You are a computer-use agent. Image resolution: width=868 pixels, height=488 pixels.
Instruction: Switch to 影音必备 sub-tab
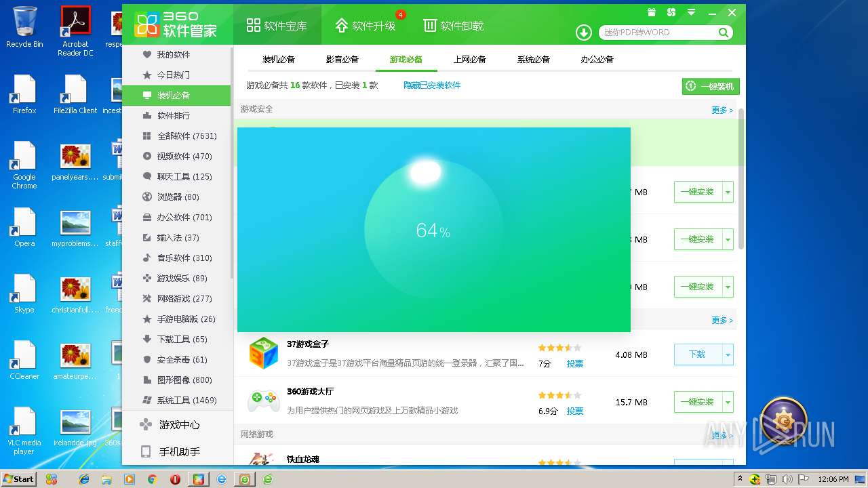tap(342, 59)
